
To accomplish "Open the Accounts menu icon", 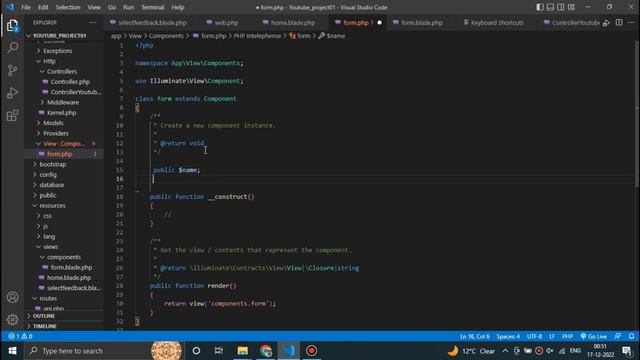I will tap(12, 297).
